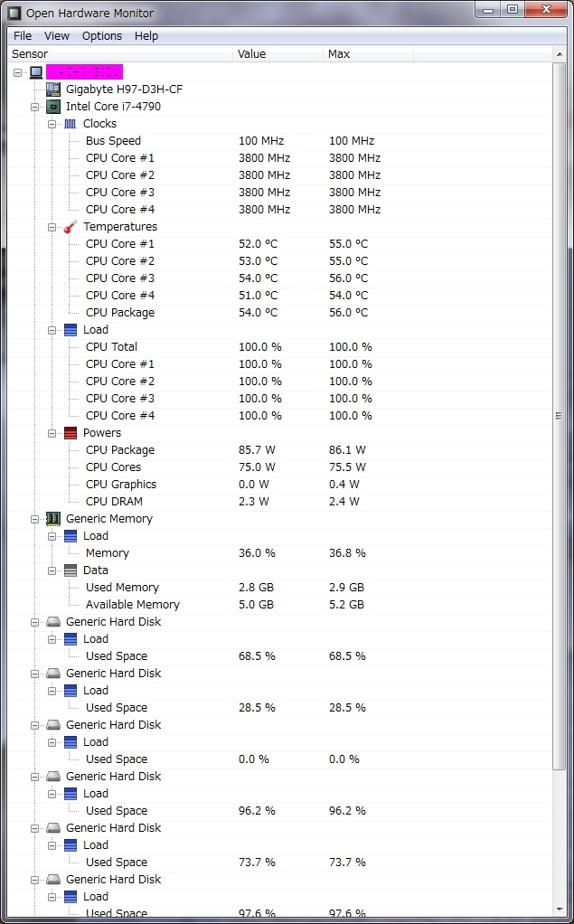Viewport: 574px width, 924px height.
Task: Click the red Powers icon
Action: tap(71, 433)
